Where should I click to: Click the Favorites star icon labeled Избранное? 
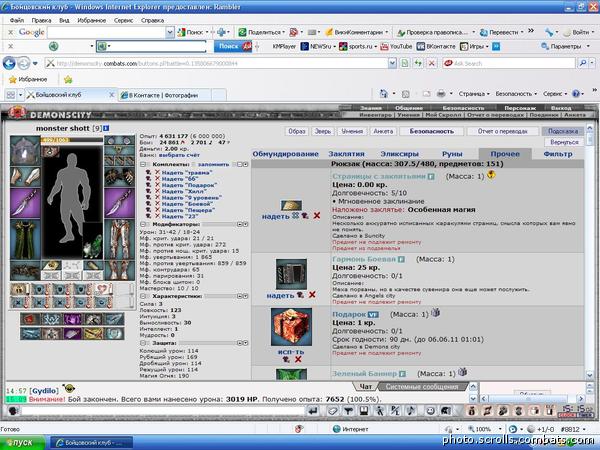pyautogui.click(x=28, y=79)
